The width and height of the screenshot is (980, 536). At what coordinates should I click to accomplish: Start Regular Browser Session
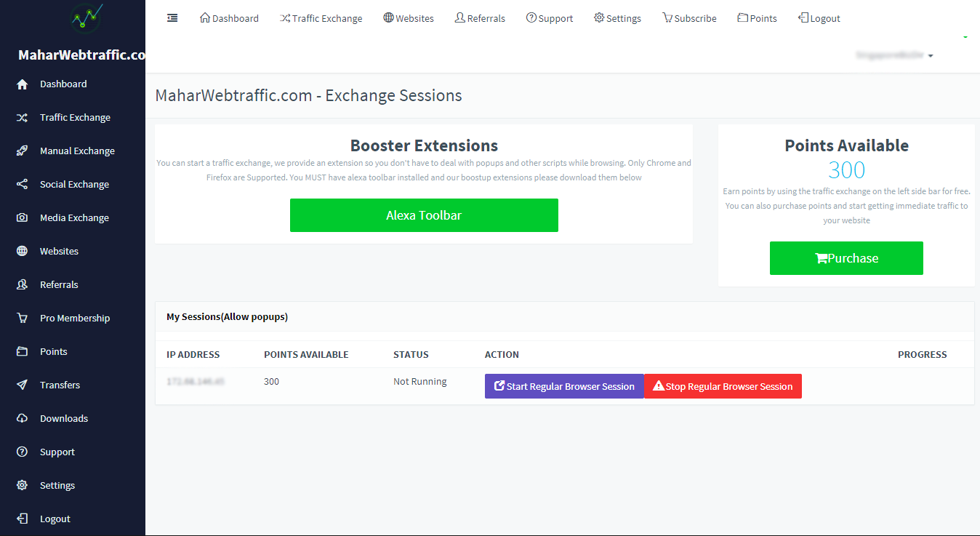click(x=564, y=386)
